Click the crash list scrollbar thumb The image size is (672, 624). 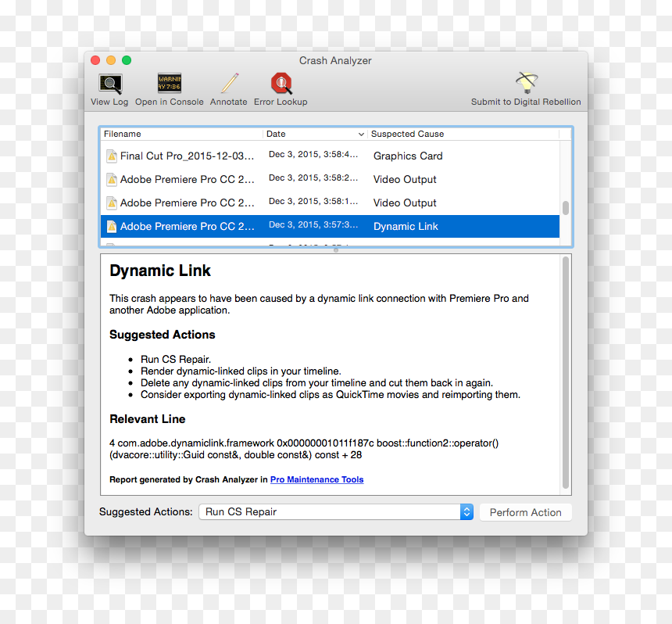tap(566, 208)
